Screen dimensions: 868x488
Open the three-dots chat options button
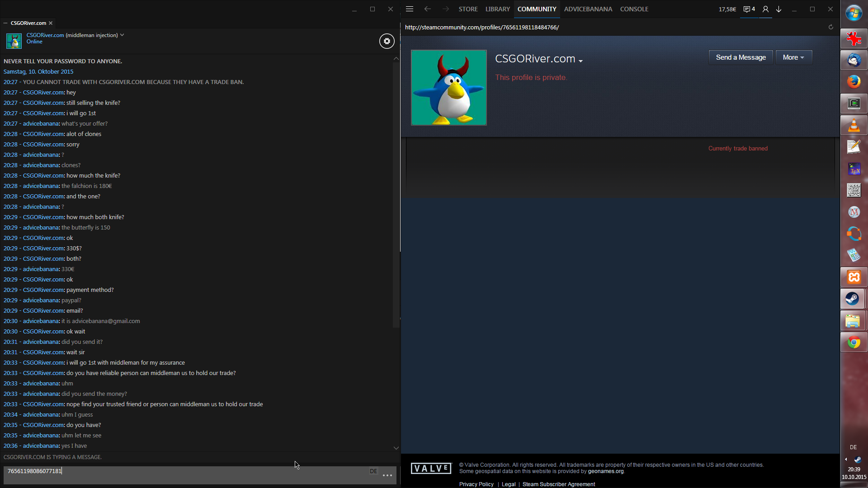(x=387, y=475)
